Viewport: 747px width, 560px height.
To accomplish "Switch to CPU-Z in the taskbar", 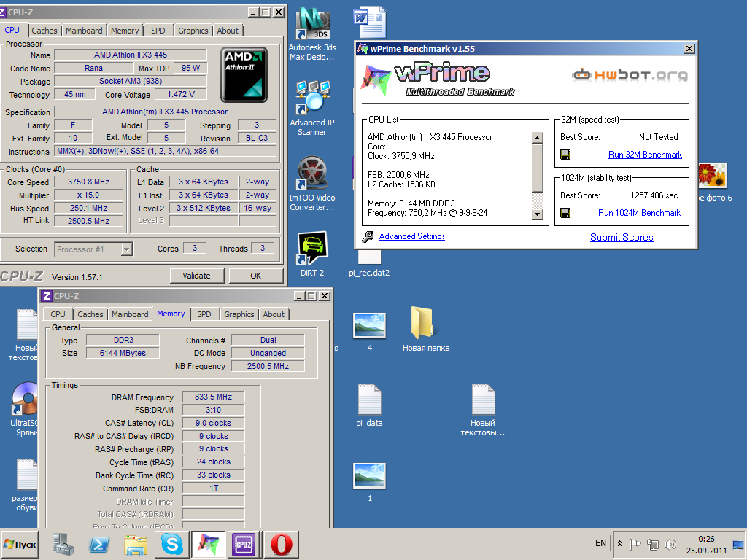I will coord(244,544).
